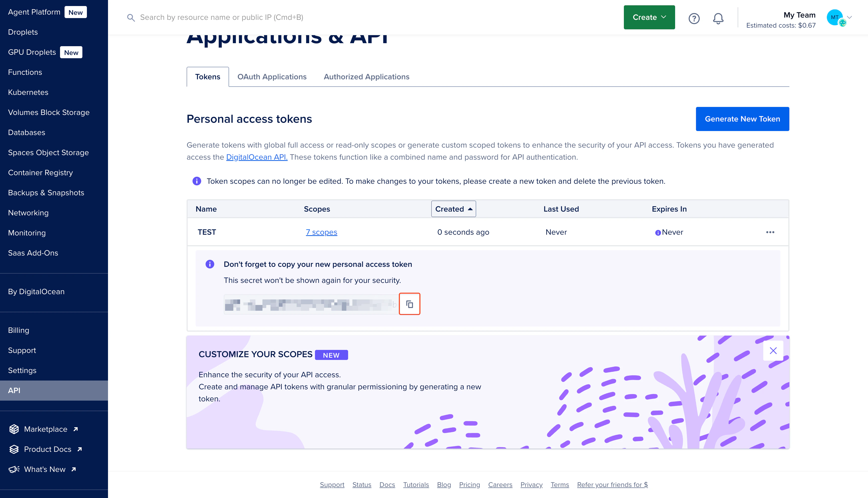Open the 7 scopes link
Screen dimensions: 868x498
click(x=321, y=232)
